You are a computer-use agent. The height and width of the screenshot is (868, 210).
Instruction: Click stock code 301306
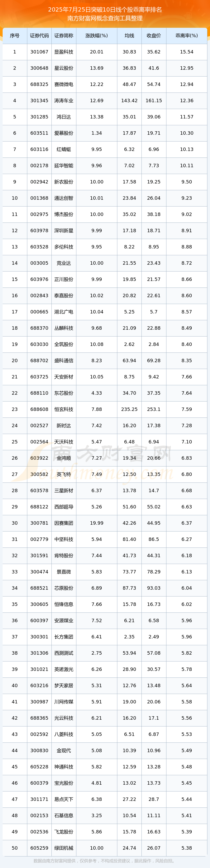(x=39, y=653)
